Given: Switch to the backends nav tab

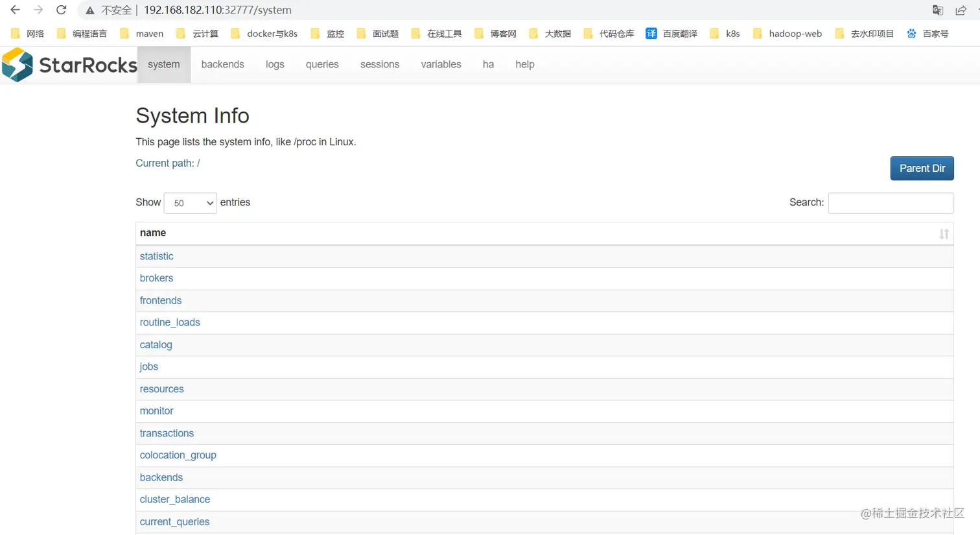Looking at the screenshot, I should pos(223,64).
